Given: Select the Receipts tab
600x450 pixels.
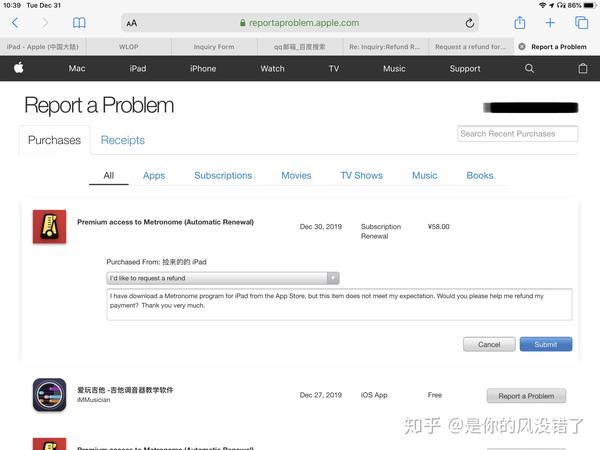Looking at the screenshot, I should [123, 140].
